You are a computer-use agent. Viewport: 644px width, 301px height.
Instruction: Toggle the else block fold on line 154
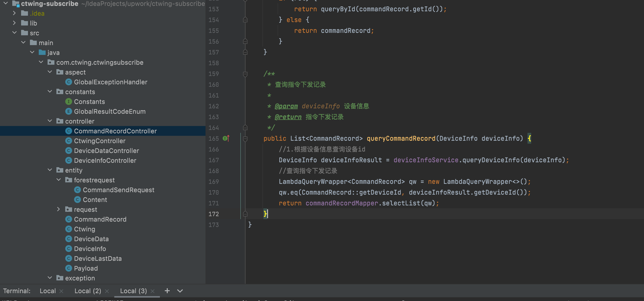(245, 20)
